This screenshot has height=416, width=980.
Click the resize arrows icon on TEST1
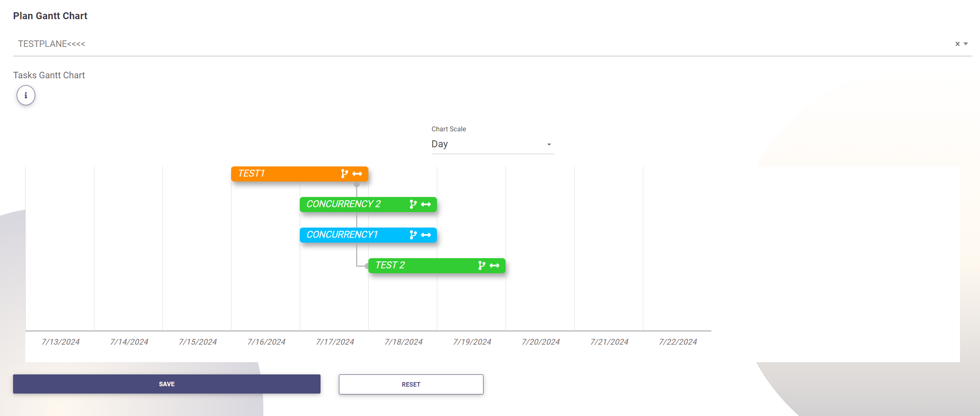coord(357,174)
